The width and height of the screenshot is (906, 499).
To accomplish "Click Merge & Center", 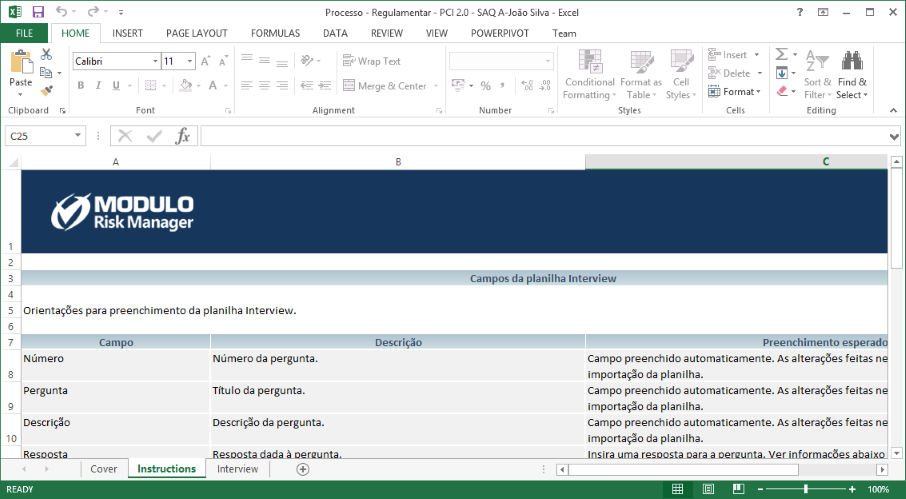I will [x=385, y=85].
